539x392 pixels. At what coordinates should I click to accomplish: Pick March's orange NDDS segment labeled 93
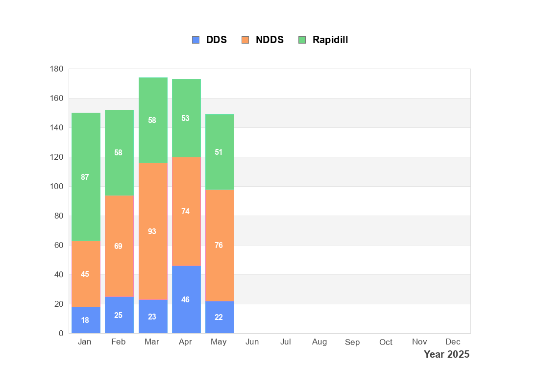tap(153, 231)
